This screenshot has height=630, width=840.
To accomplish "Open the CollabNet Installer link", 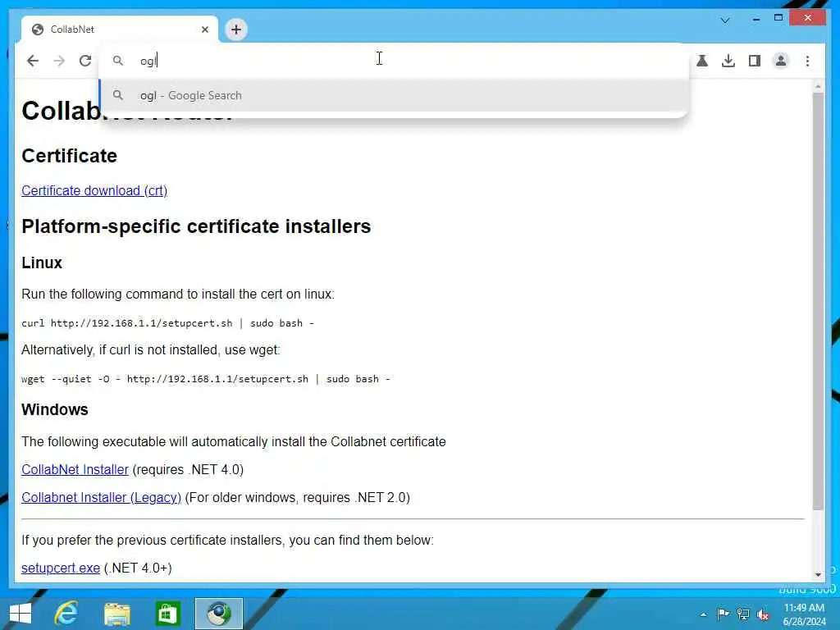I will (75, 469).
